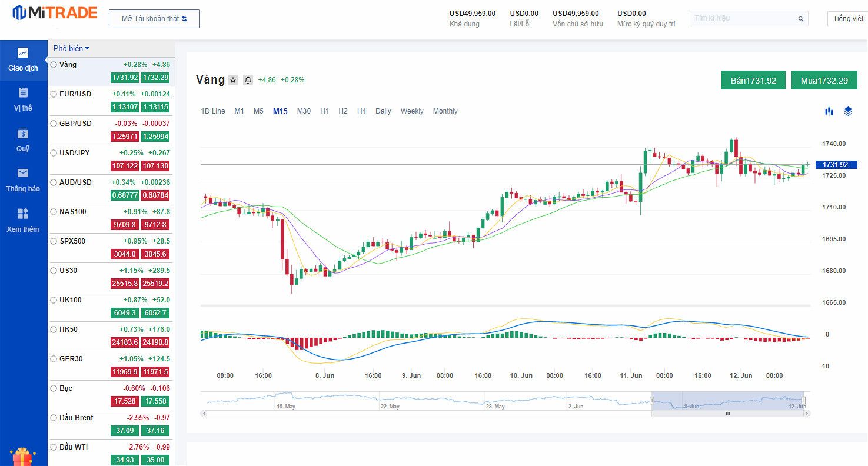Image resolution: width=868 pixels, height=466 pixels.
Task: Switch chart to Daily timeframe
Action: pos(383,111)
